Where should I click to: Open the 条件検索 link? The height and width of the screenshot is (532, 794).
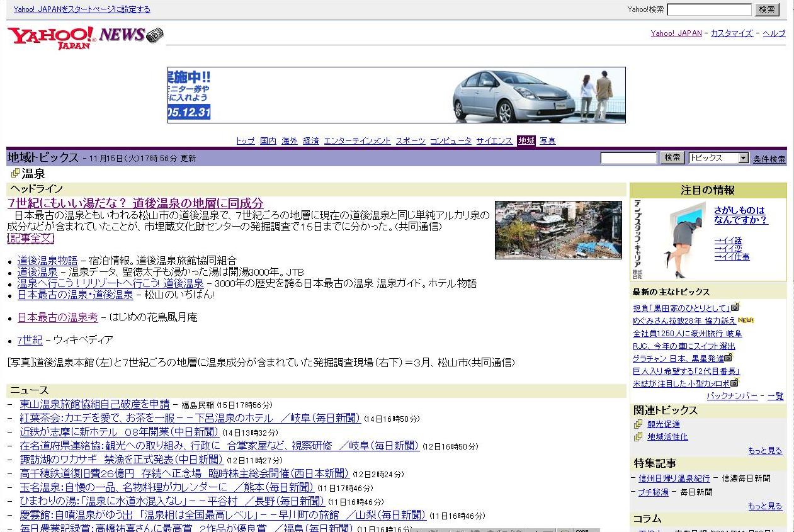[769, 159]
